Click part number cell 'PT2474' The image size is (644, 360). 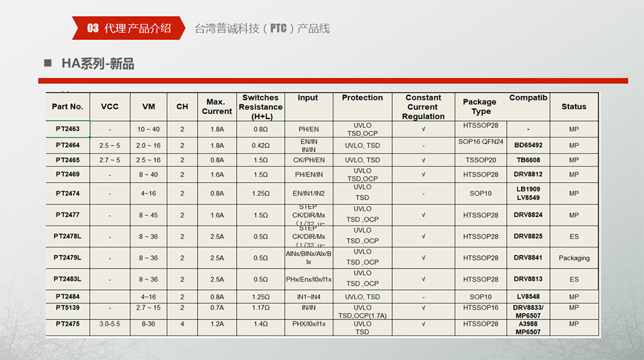click(68, 193)
